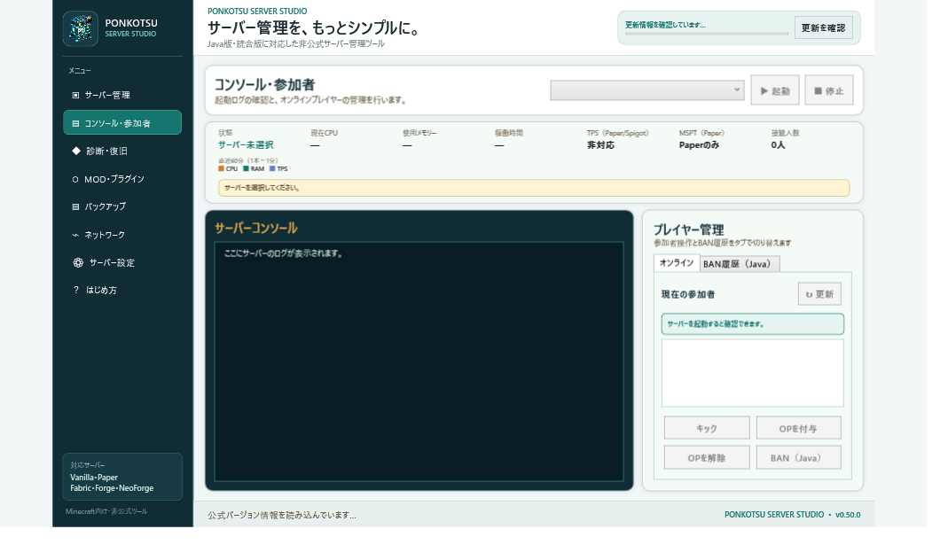Open サーバー管理 menu item
Screen dimensions: 940x560
pos(122,95)
